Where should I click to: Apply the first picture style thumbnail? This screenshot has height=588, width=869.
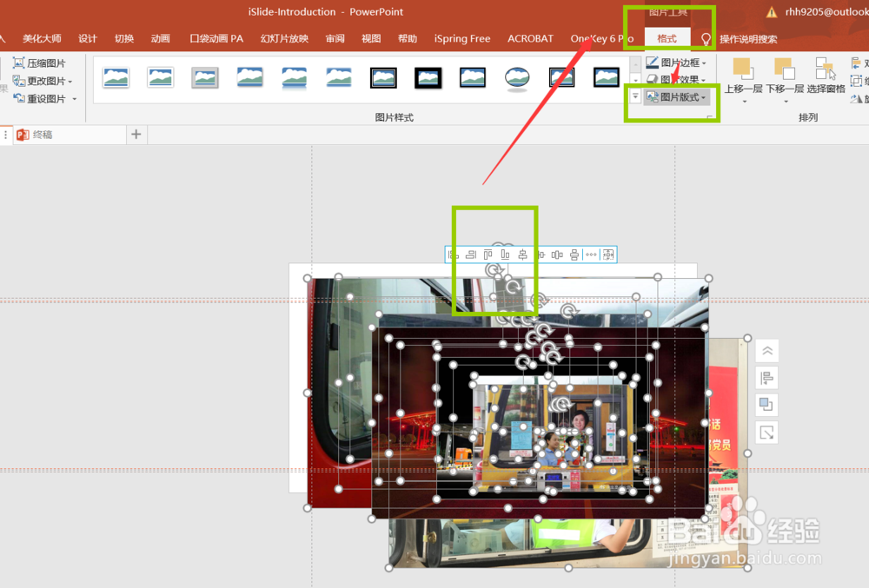tap(116, 78)
